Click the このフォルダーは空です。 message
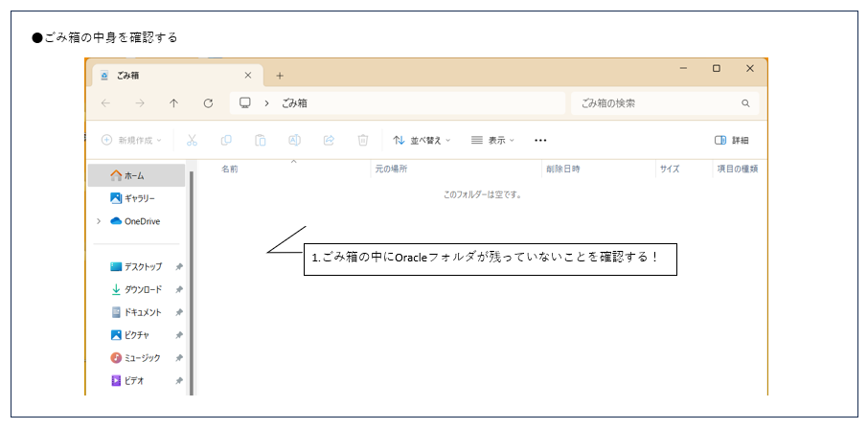The width and height of the screenshot is (868, 429). pyautogui.click(x=483, y=194)
